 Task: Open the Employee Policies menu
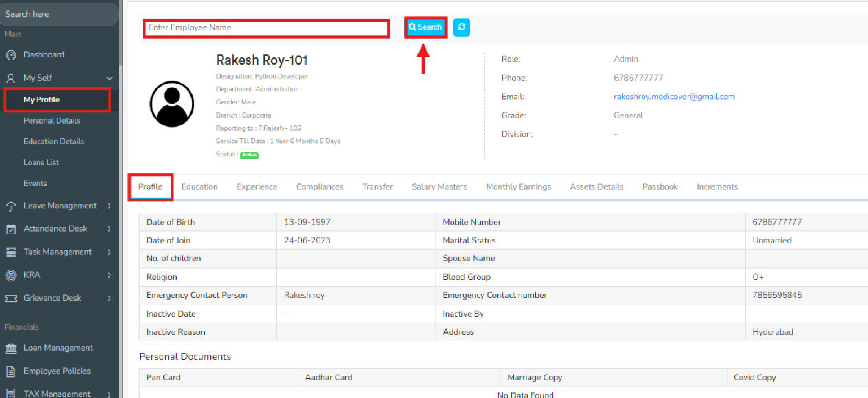tap(57, 371)
